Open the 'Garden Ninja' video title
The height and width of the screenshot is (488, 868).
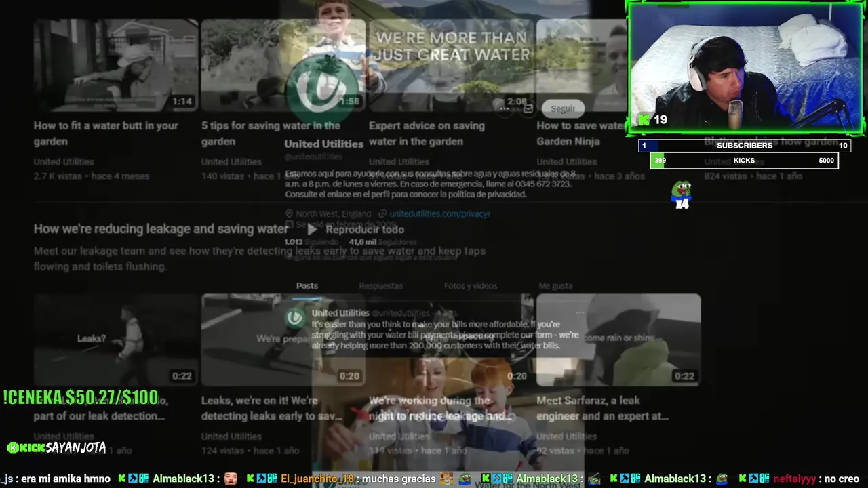(x=580, y=134)
